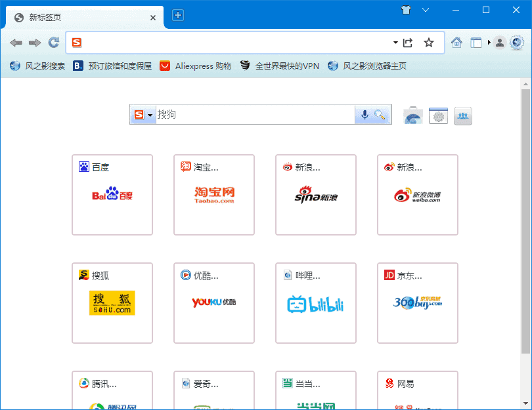Open the new tab page settings gear icon
This screenshot has height=410, width=532.
[438, 115]
